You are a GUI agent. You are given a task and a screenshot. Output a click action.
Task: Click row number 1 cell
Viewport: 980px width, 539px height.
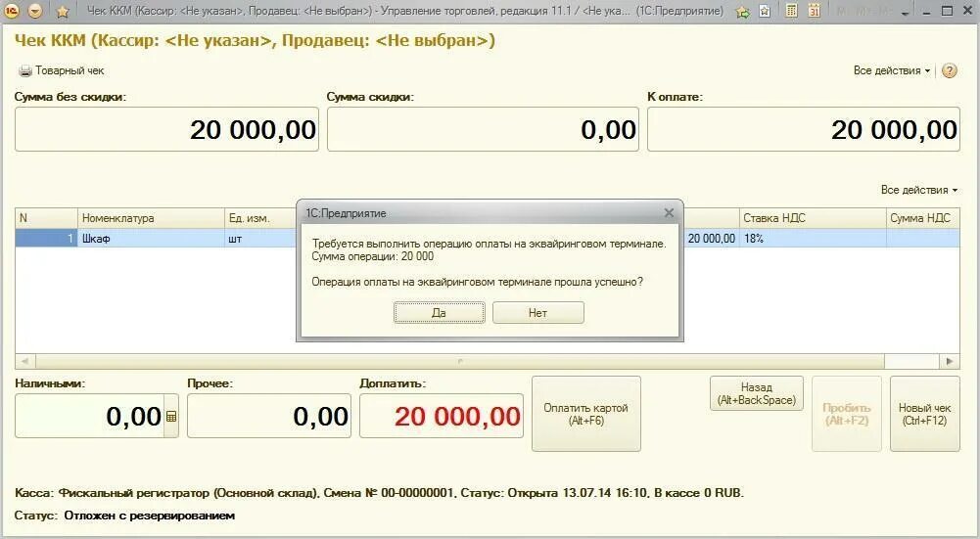46,238
